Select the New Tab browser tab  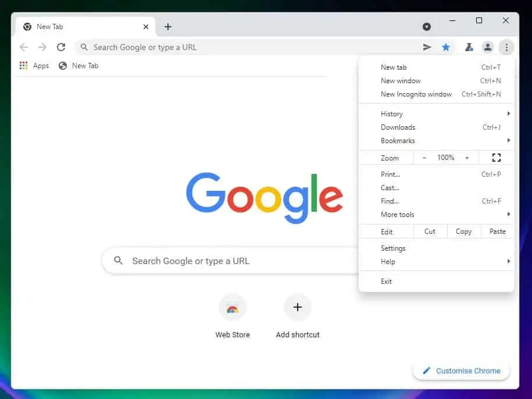[x=85, y=27]
